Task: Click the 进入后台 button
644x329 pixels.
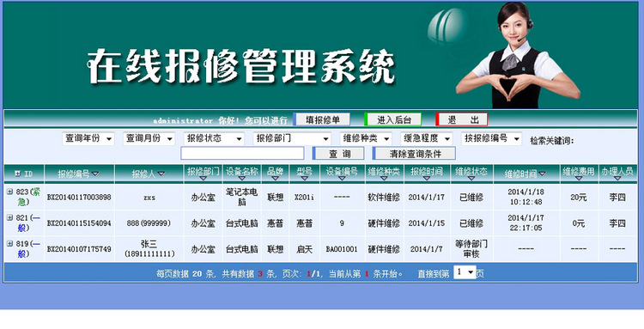Action: [x=393, y=119]
